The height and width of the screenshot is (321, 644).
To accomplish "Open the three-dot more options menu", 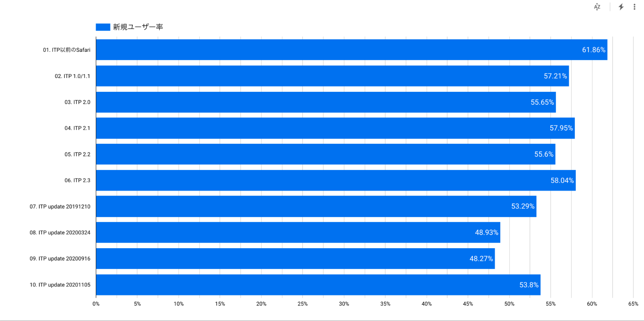I will click(634, 7).
